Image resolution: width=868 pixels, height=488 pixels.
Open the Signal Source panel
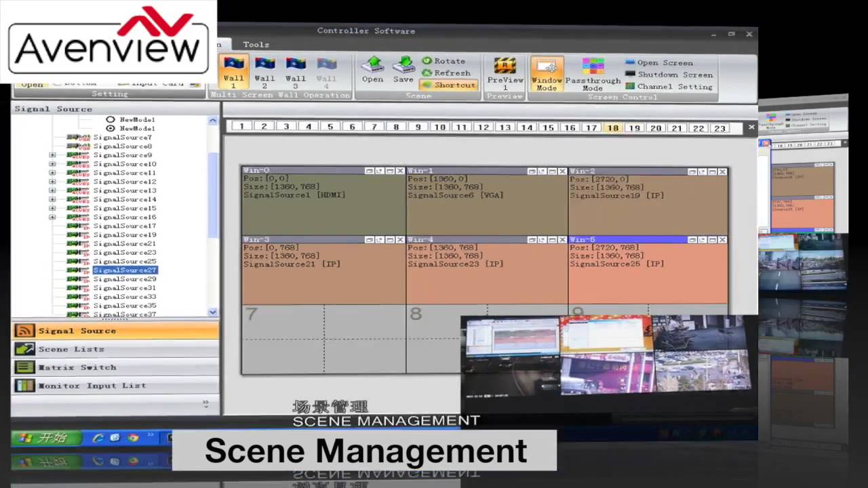pyautogui.click(x=115, y=331)
